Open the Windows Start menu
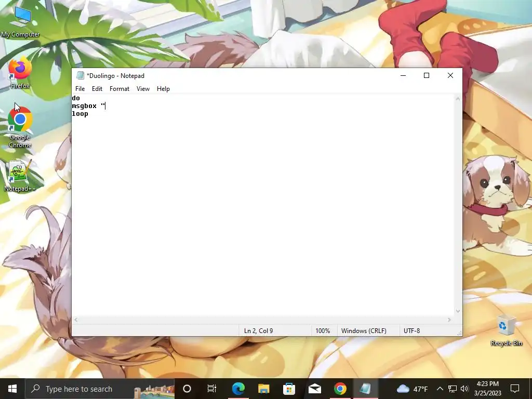532x399 pixels. coord(12,389)
